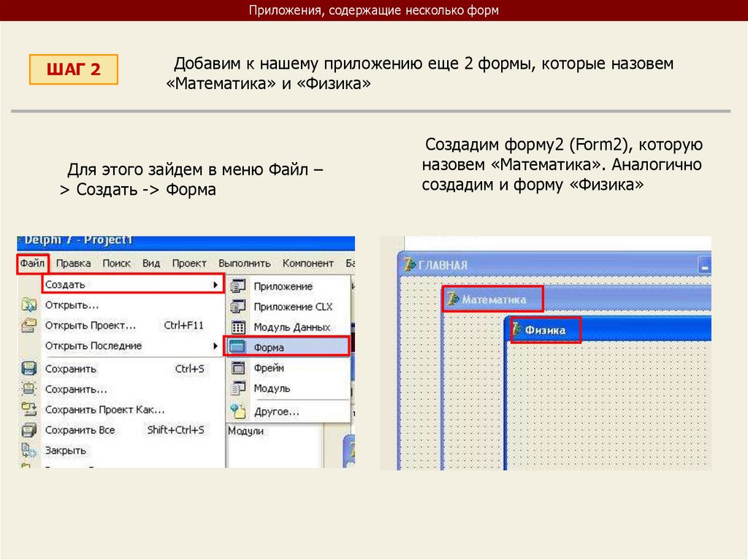
Task: Click the save-as icon beside Сохранить...
Action: pyautogui.click(x=29, y=389)
